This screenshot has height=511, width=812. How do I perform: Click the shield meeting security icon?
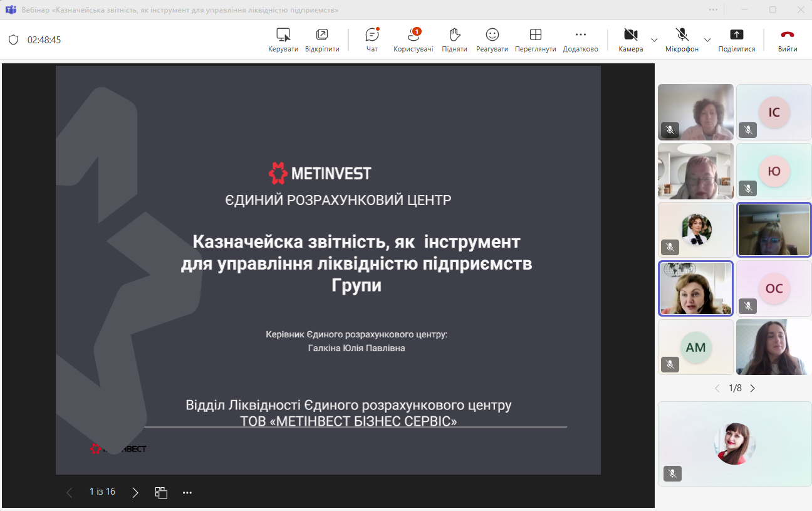coord(13,40)
